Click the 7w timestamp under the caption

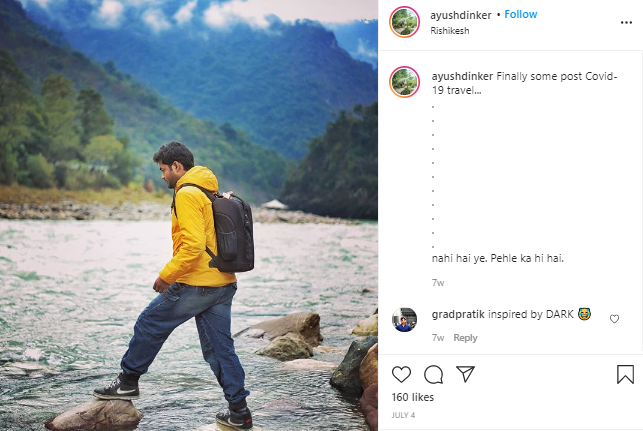[x=437, y=283]
